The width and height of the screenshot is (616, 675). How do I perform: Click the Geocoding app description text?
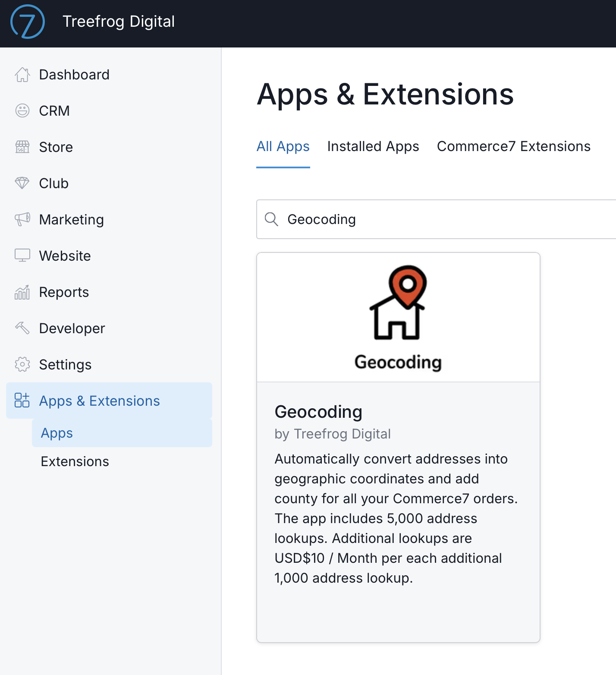pos(396,518)
